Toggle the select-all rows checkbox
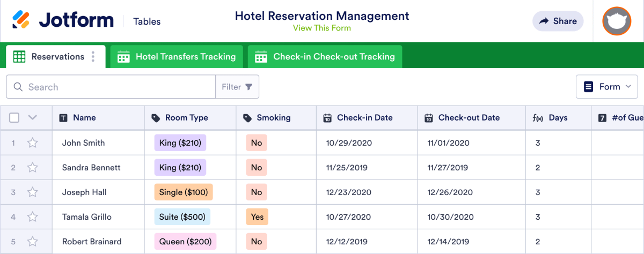Viewport: 644px width, 254px height. coord(14,118)
